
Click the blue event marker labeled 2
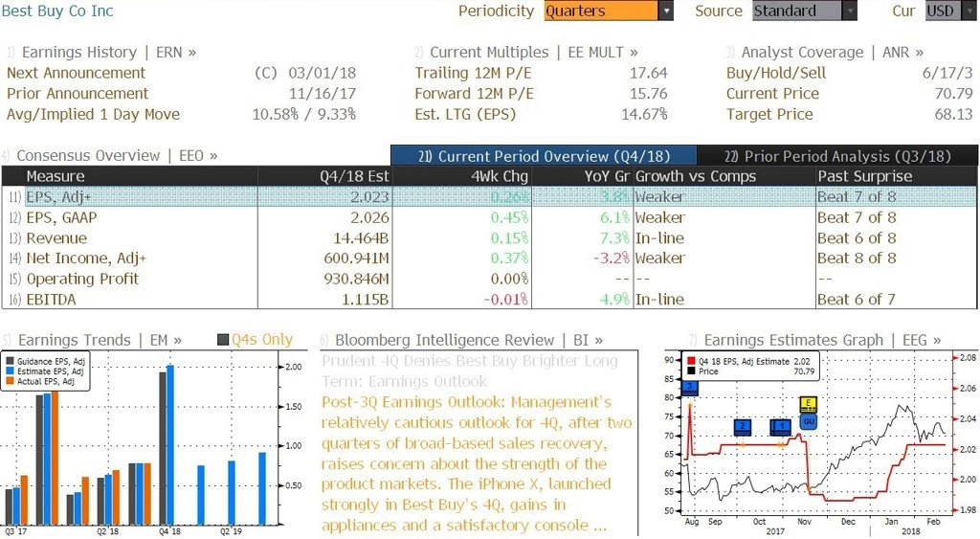(x=743, y=428)
